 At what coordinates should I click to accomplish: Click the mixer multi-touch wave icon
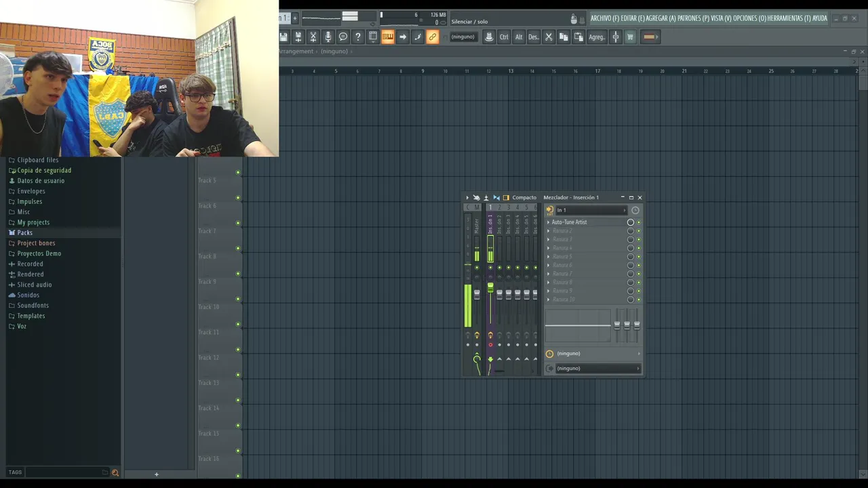[476, 197]
